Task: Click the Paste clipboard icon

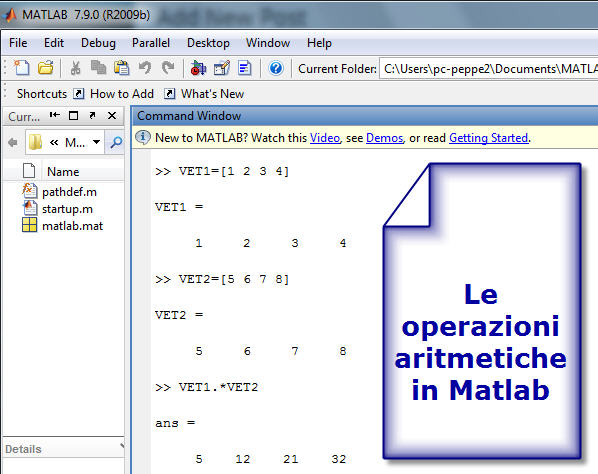Action: 122,68
